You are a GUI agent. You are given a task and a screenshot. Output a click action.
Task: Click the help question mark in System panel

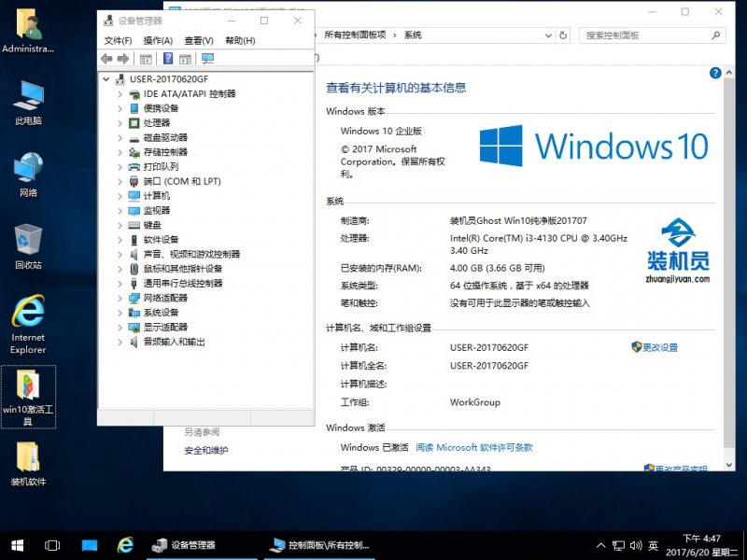tap(715, 72)
